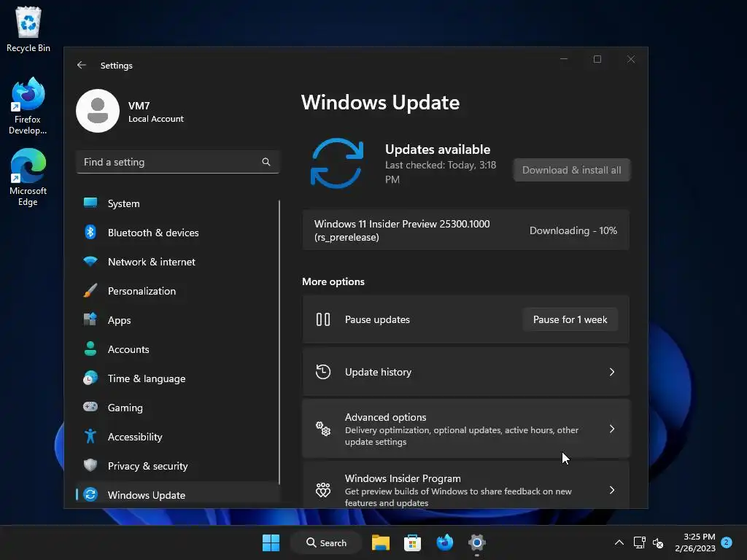The width and height of the screenshot is (747, 560).
Task: Open Search on the taskbar
Action: pos(327,542)
